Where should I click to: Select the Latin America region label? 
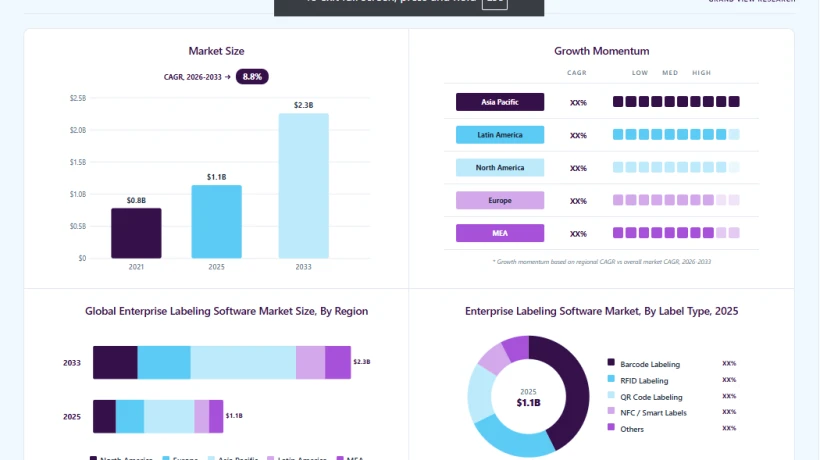pos(499,135)
